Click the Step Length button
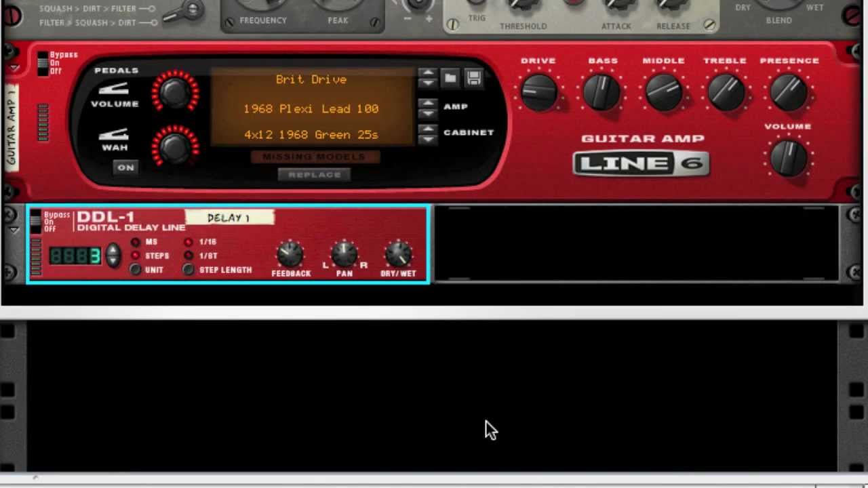Viewport: 868px width, 488px height. point(189,270)
